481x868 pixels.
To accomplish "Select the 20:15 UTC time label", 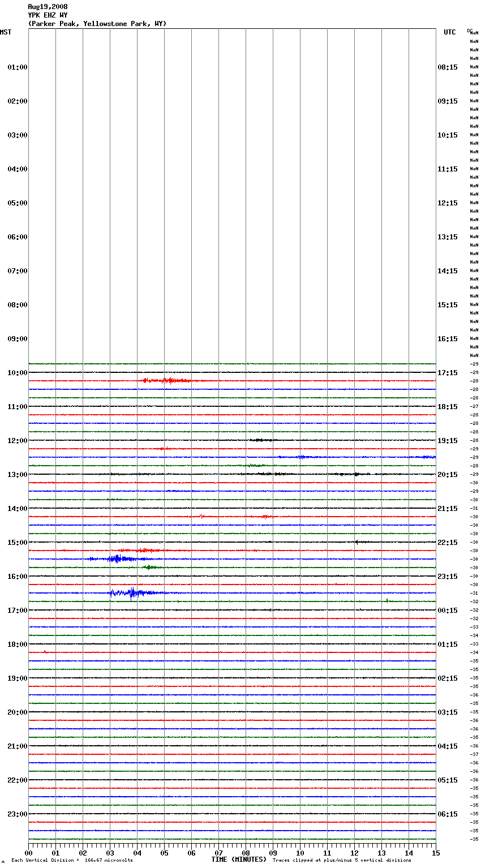I will click(448, 475).
